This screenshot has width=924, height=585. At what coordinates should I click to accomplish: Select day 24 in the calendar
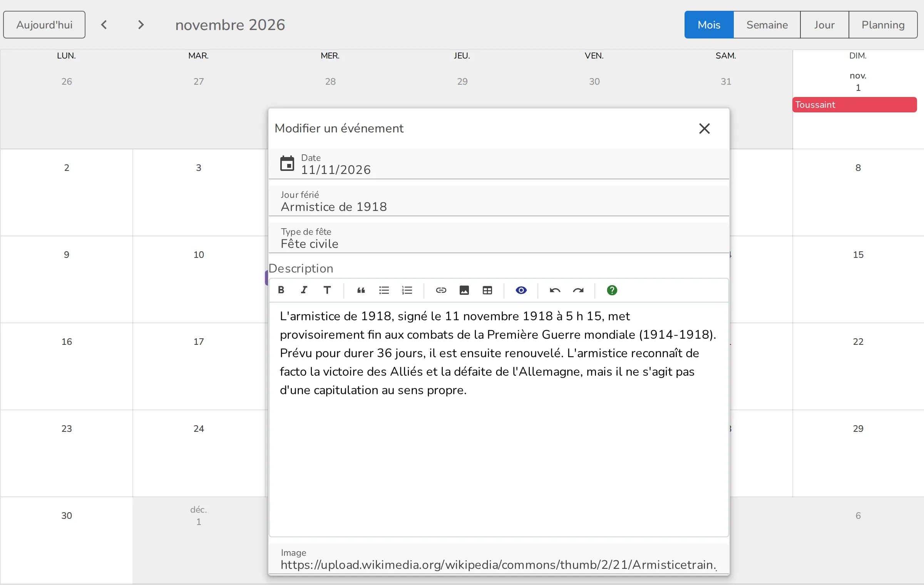(x=199, y=429)
